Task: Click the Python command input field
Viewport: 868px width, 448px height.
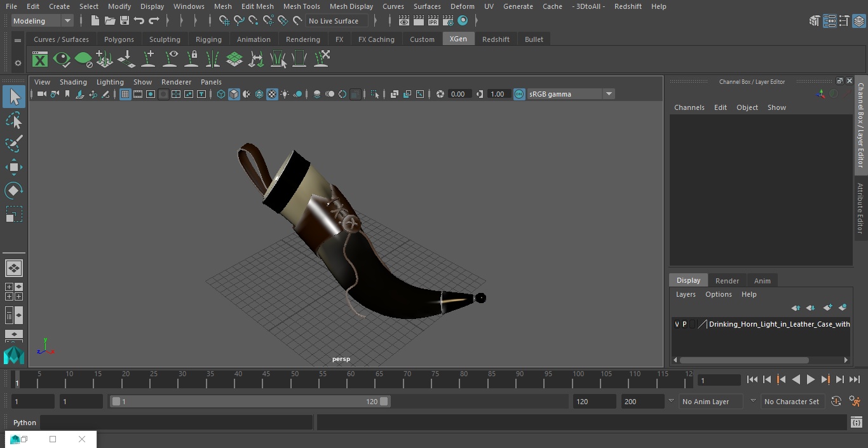Action: click(x=176, y=423)
